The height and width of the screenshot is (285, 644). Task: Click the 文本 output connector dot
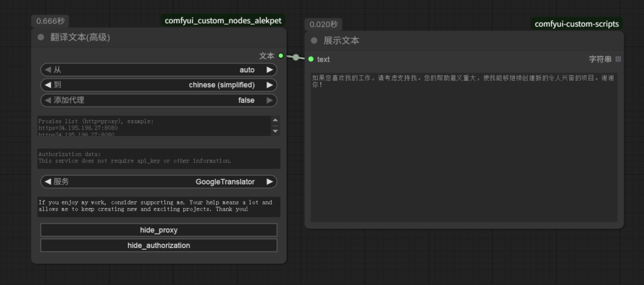click(281, 56)
